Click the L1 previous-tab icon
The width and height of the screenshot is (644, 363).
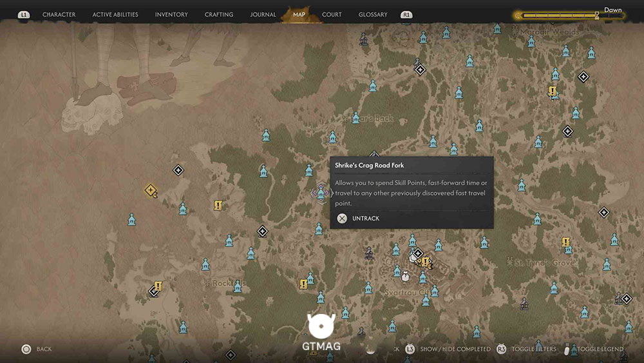pos(23,15)
